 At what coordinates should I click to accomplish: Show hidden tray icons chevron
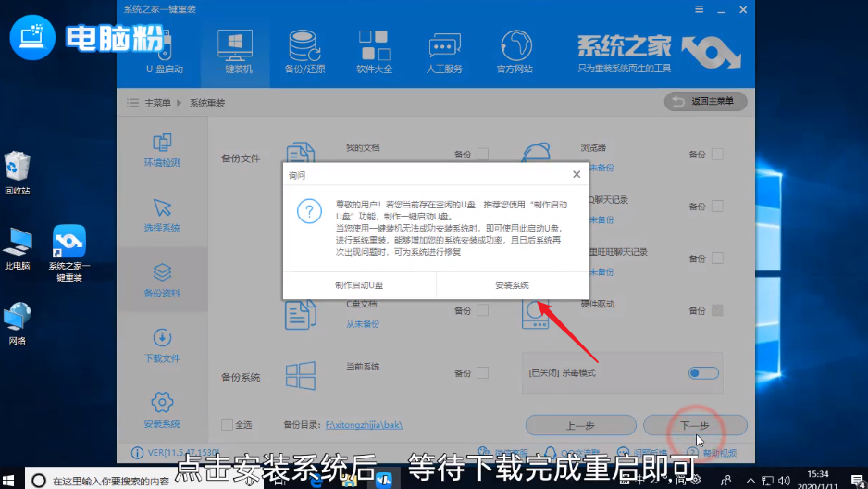[750, 480]
